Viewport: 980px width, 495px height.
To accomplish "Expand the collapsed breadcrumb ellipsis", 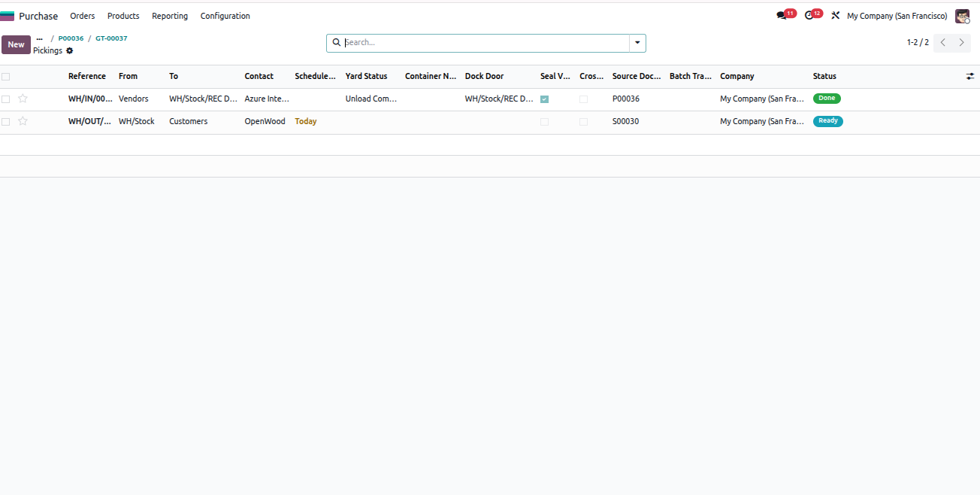I will [39, 38].
